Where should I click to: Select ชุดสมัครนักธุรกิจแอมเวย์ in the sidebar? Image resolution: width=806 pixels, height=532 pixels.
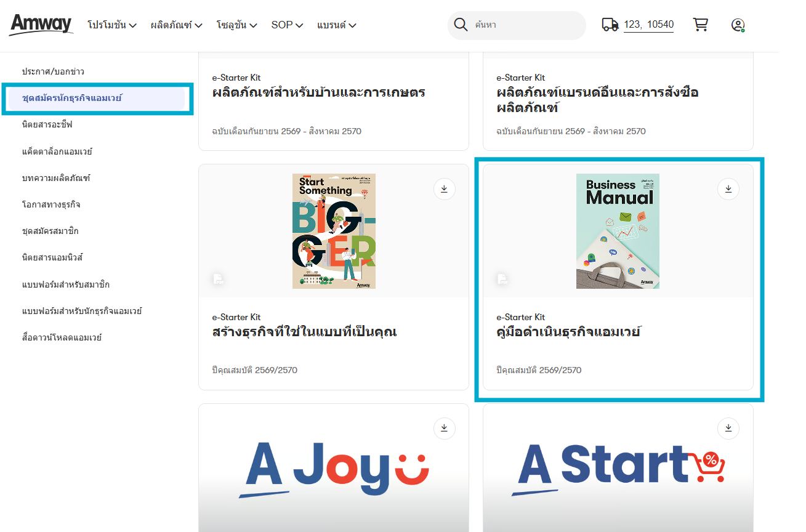click(97, 98)
